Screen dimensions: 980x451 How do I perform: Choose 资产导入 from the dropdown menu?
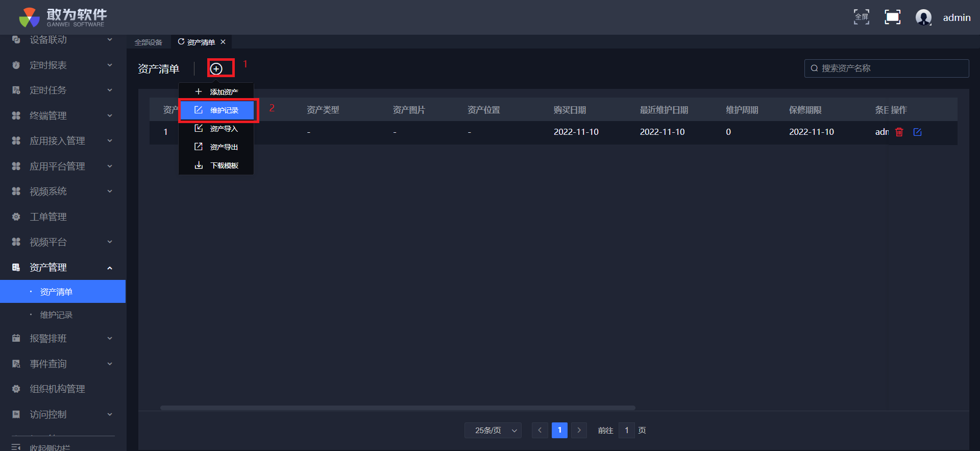pyautogui.click(x=216, y=129)
